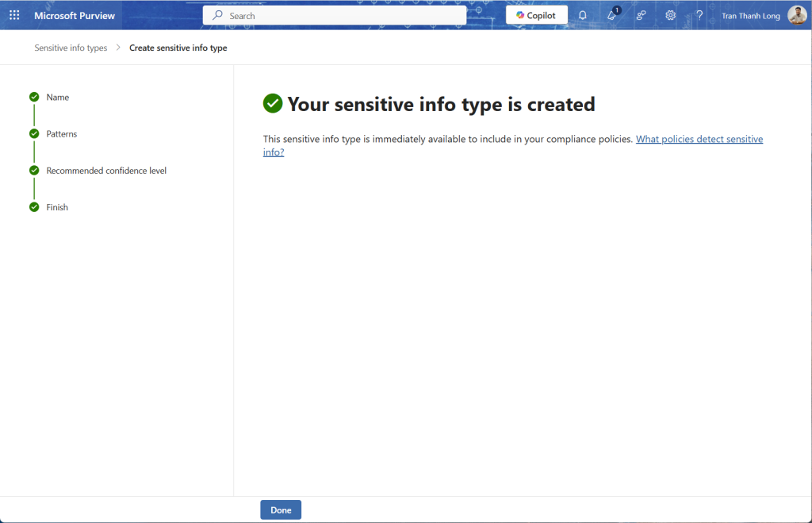The image size is (812, 523).
Task: Click the user profile avatar
Action: 797,15
